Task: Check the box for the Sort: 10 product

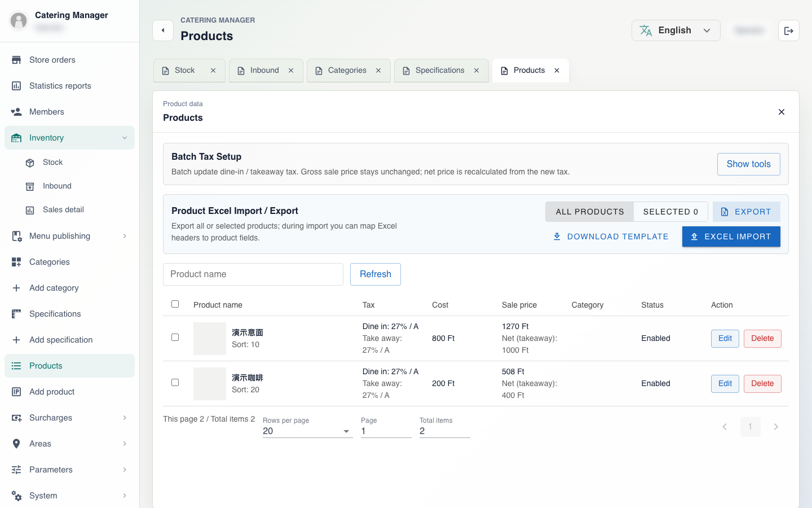Action: coord(175,338)
